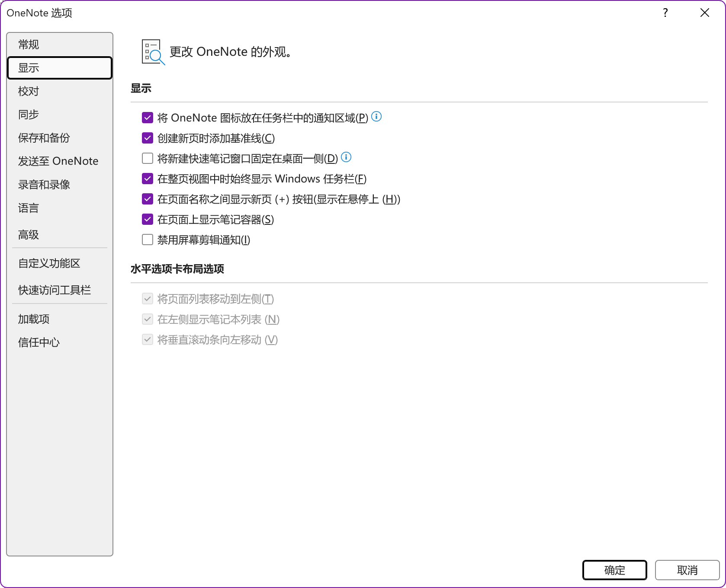
Task: Toggle 在整页视图中时始终显示 Windows 任务栏
Action: pyautogui.click(x=148, y=179)
